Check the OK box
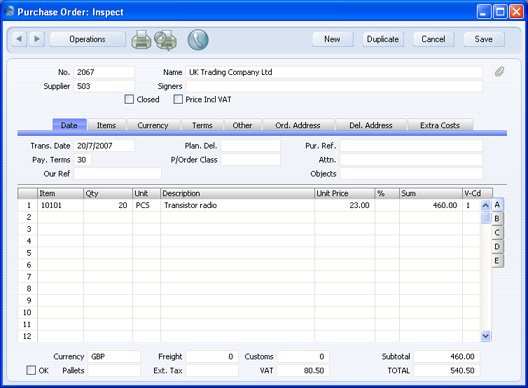The image size is (528, 388). (31, 370)
